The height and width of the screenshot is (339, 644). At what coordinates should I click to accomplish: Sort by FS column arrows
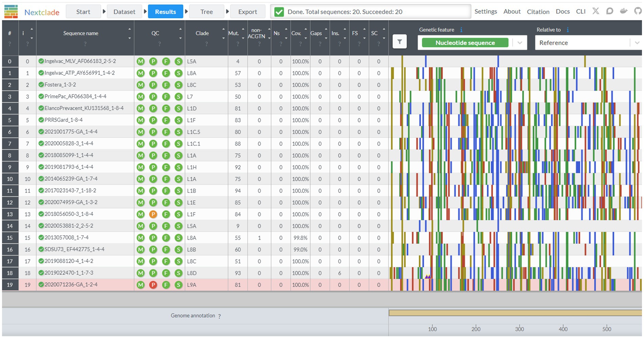point(364,34)
